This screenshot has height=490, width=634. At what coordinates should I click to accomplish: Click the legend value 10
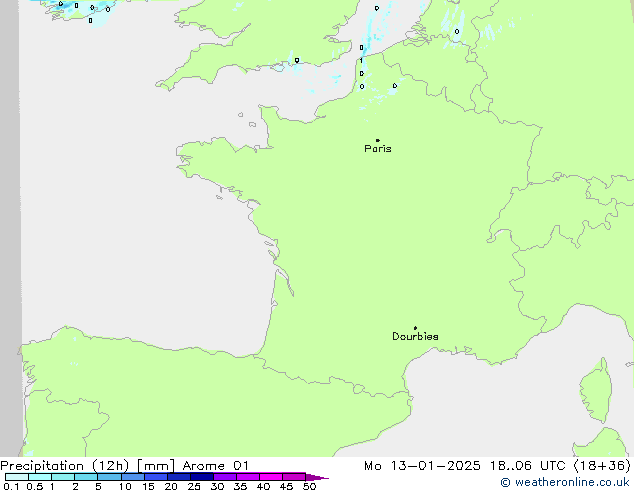[x=125, y=486]
